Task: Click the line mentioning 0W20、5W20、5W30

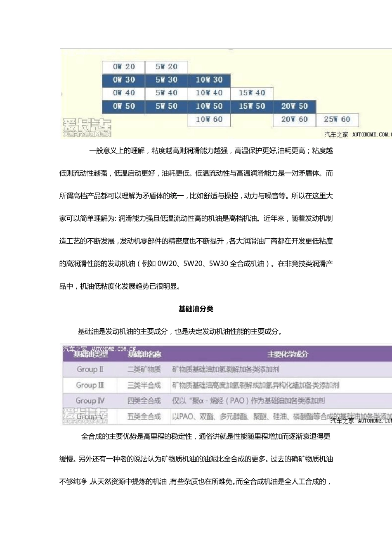Action: coord(196,263)
